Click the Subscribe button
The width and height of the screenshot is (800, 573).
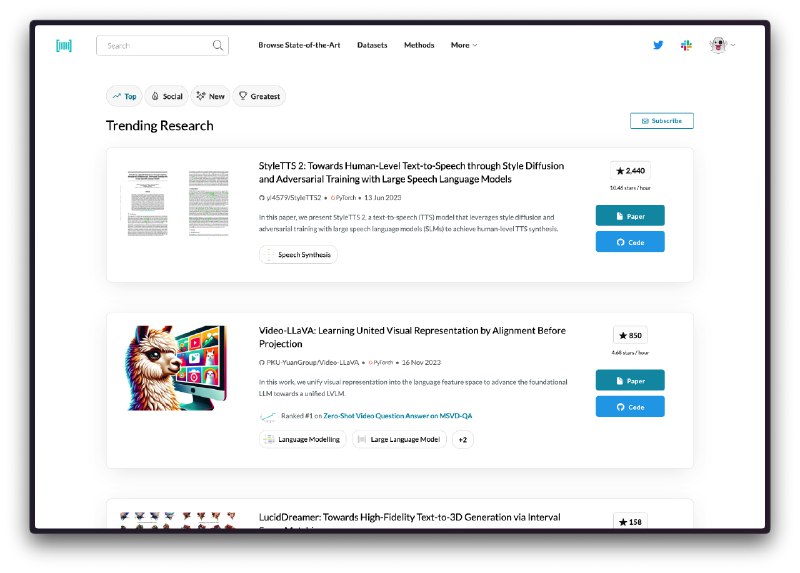click(x=662, y=121)
